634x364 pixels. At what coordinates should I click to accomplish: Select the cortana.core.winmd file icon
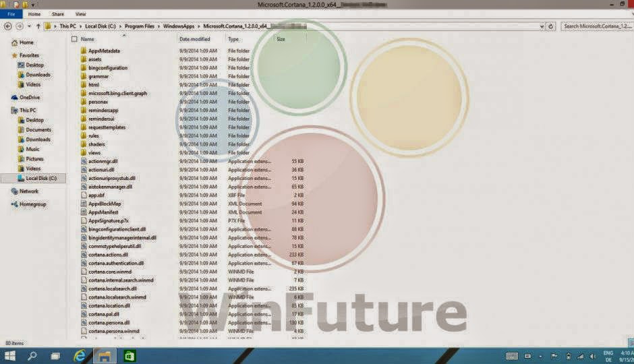click(x=84, y=271)
